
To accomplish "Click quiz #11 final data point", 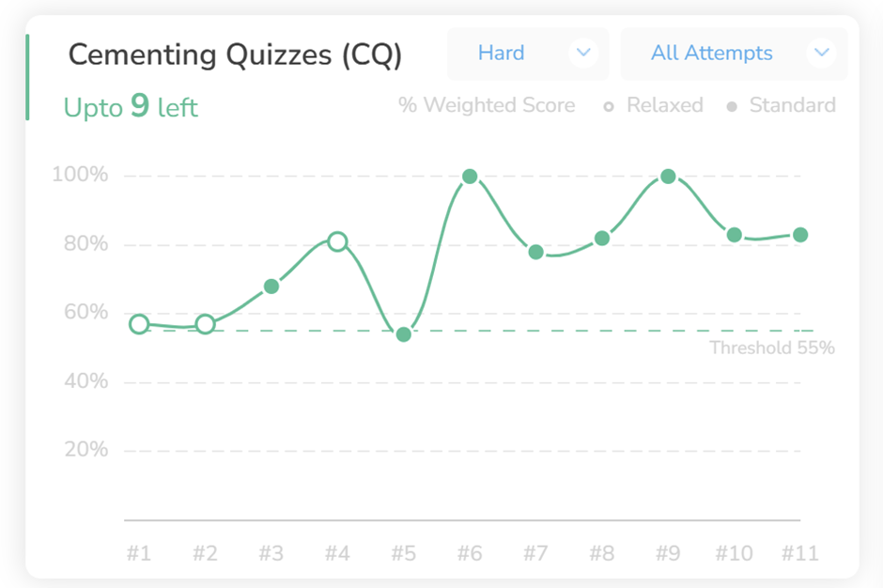I will click(x=800, y=235).
